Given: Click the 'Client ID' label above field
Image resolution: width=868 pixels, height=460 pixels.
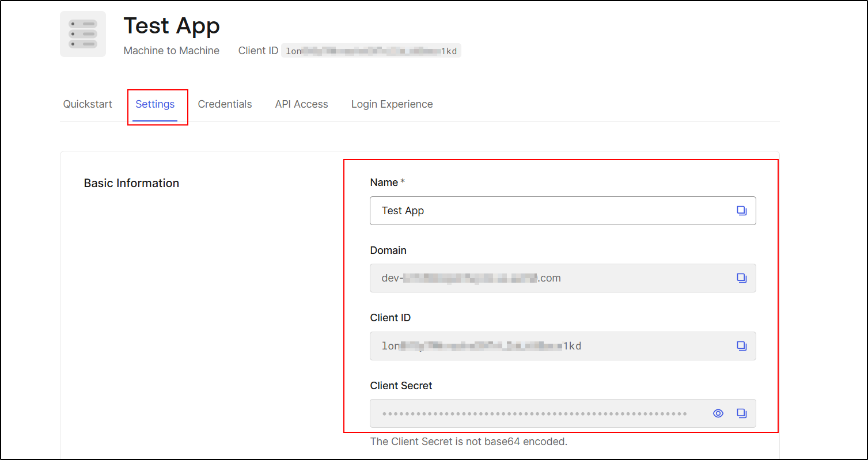Looking at the screenshot, I should click(390, 318).
